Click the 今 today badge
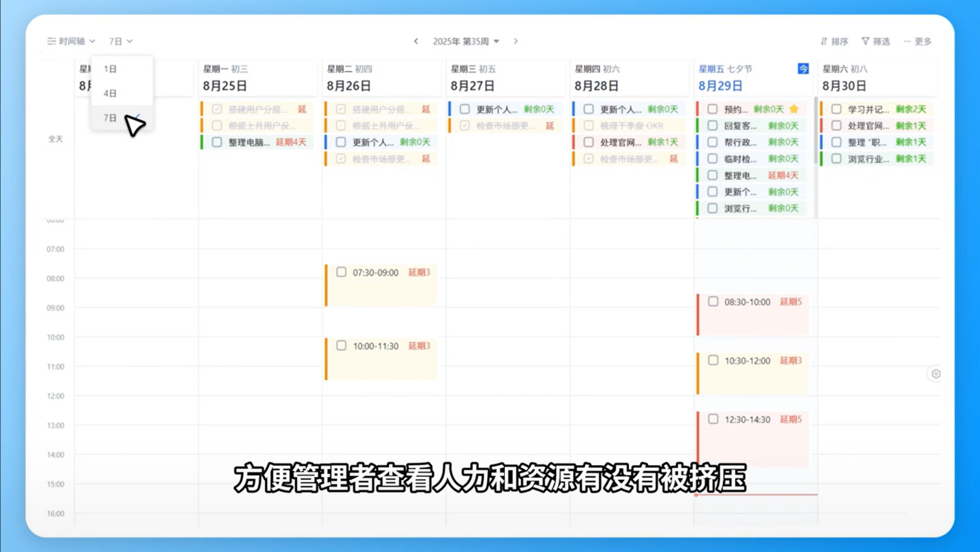980x552 pixels. [x=803, y=68]
